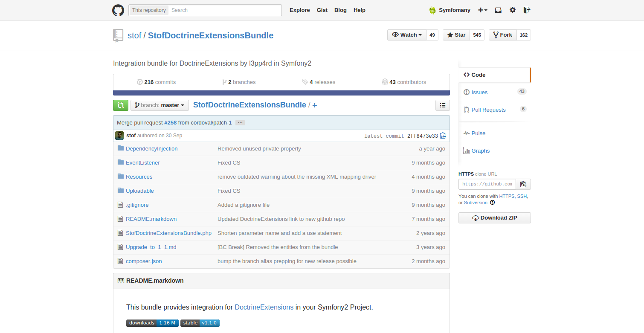Screen dimensions: 644x333
Task: Fork the repository
Action: (x=503, y=35)
